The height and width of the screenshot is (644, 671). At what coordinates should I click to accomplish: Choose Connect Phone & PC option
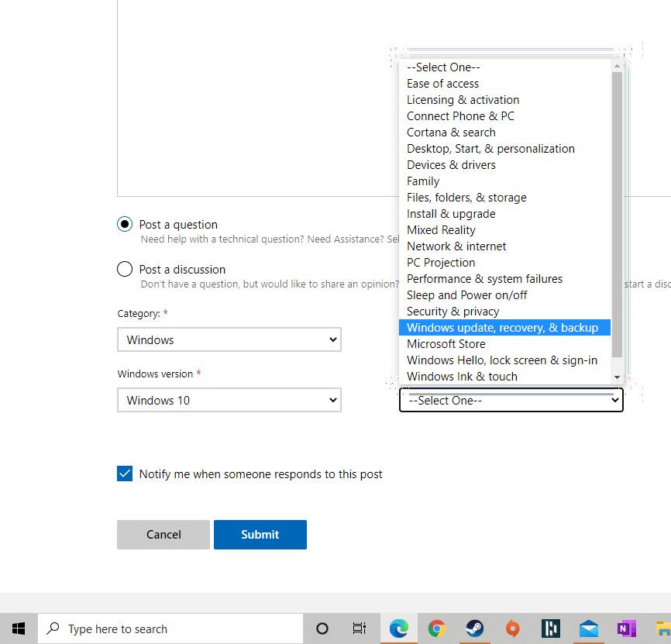[504, 116]
